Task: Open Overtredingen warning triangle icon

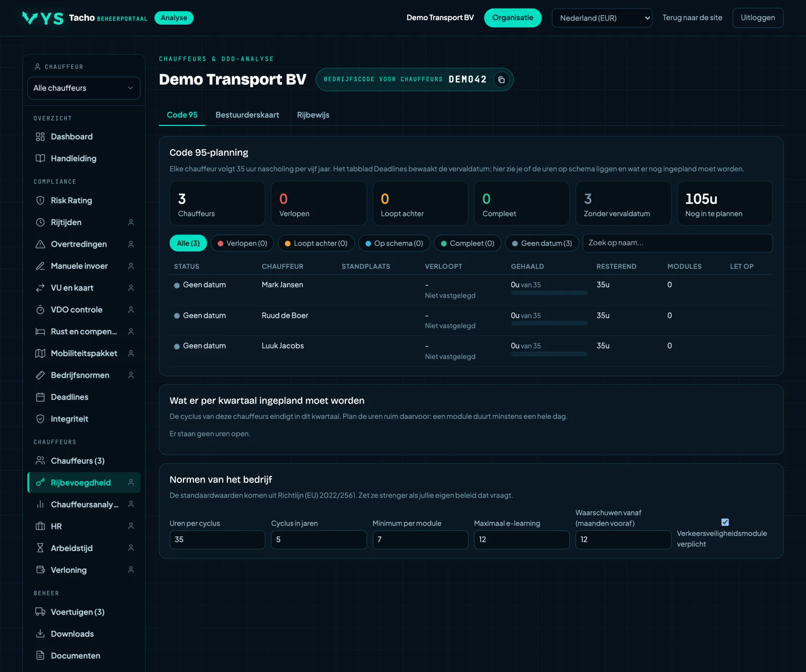Action: [40, 244]
